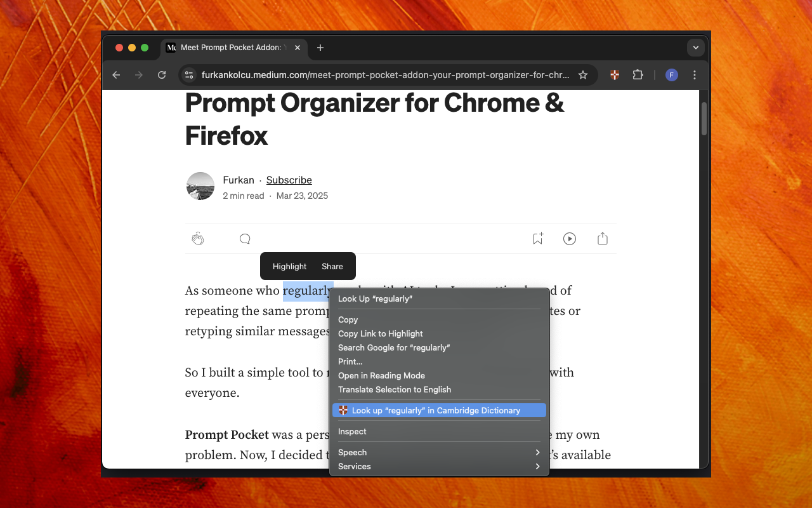Choose Translate Selection to English
Viewport: 812px width, 508px height.
click(x=439, y=389)
